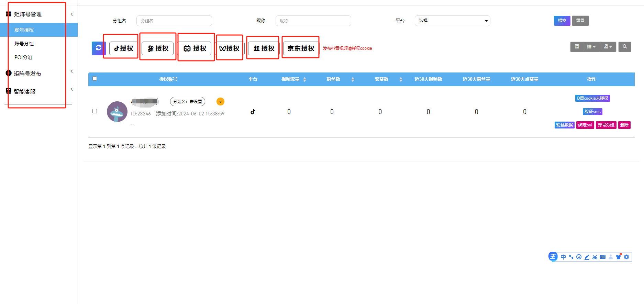Sort by 视频流量 column arrows
Image resolution: width=644 pixels, height=304 pixels.
click(304, 79)
